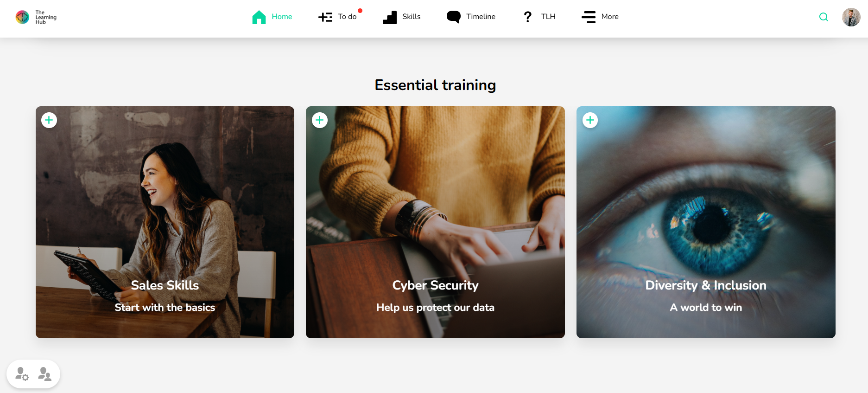Click 'A world to win' subtitle
The height and width of the screenshot is (393, 868).
click(x=706, y=308)
